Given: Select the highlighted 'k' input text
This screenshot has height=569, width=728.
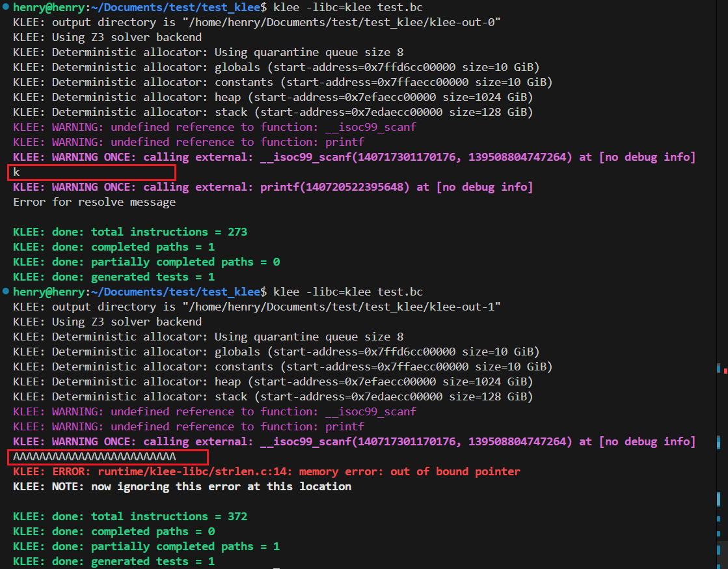Looking at the screenshot, I should 16,172.
